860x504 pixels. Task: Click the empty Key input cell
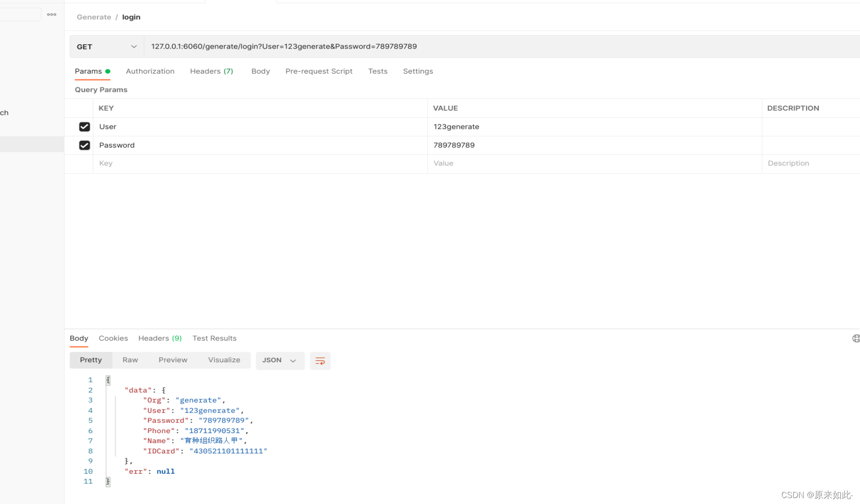pos(260,164)
